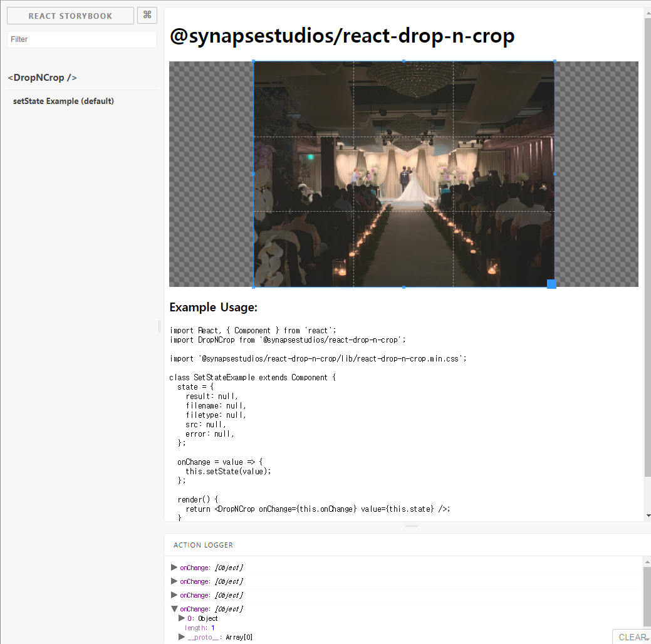Click the top-center edge crop handle
Viewport: 651px width, 644px height.
click(x=404, y=61)
